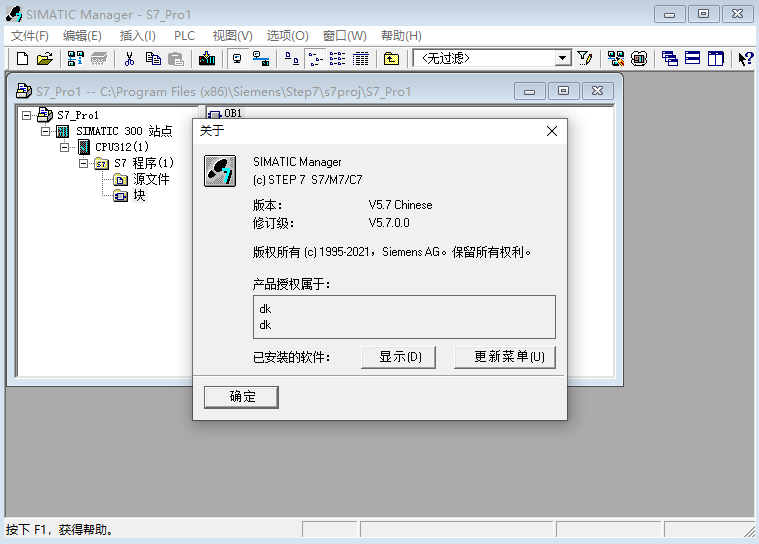Image resolution: width=759 pixels, height=544 pixels.
Task: Cascade windows toolbar icon
Action: (x=669, y=59)
